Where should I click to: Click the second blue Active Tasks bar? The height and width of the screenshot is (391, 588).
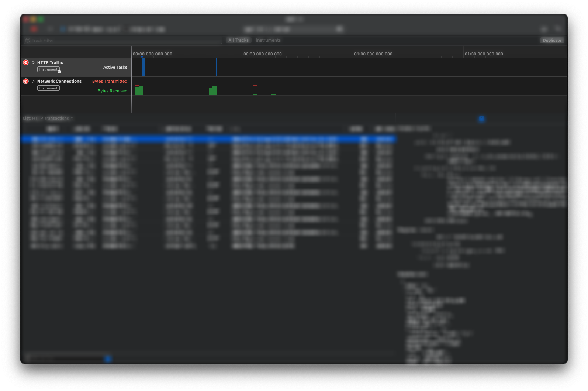tap(217, 67)
